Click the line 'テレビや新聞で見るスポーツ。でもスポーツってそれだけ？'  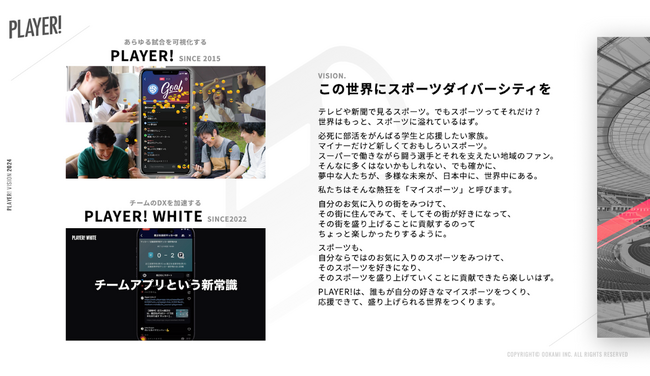pyautogui.click(x=429, y=112)
